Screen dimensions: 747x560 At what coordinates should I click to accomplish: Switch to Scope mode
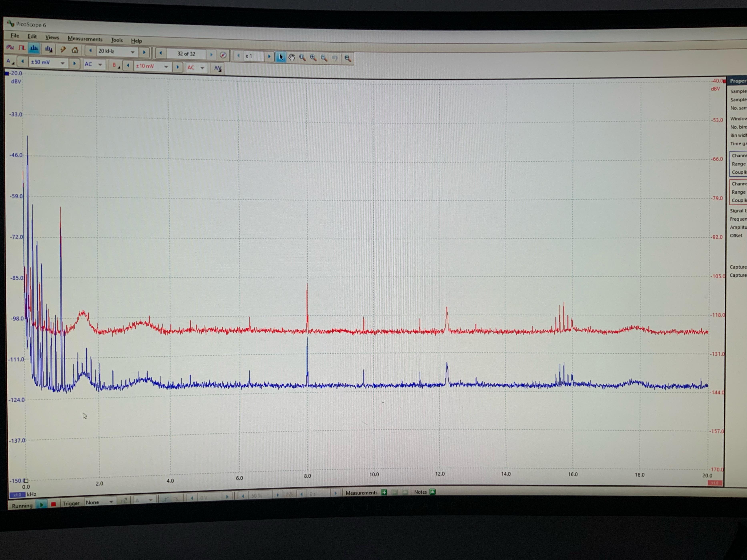click(x=10, y=47)
